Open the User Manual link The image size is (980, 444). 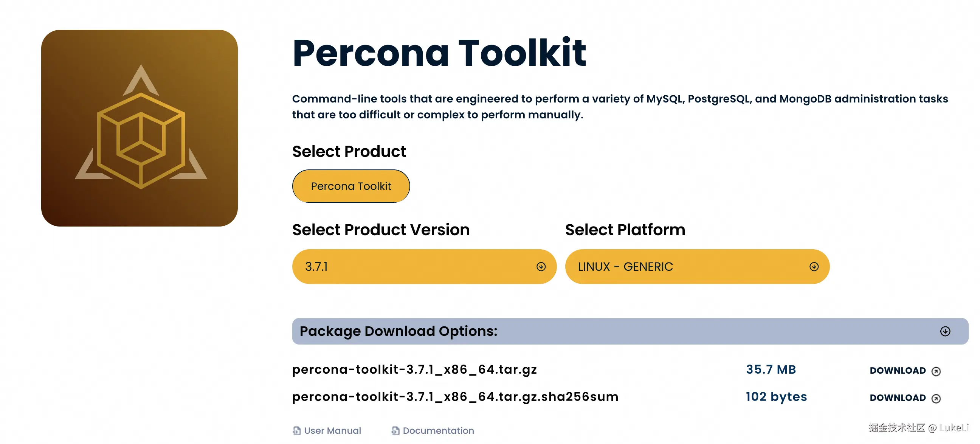pyautogui.click(x=332, y=431)
